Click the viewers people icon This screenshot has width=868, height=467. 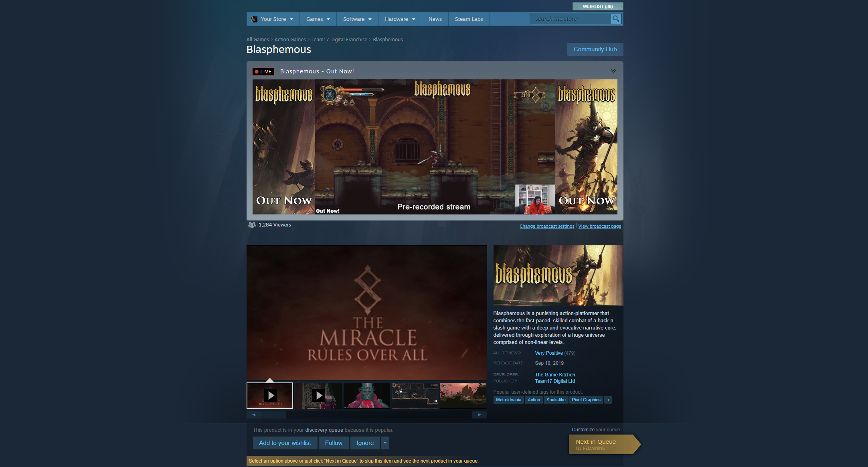pos(252,225)
